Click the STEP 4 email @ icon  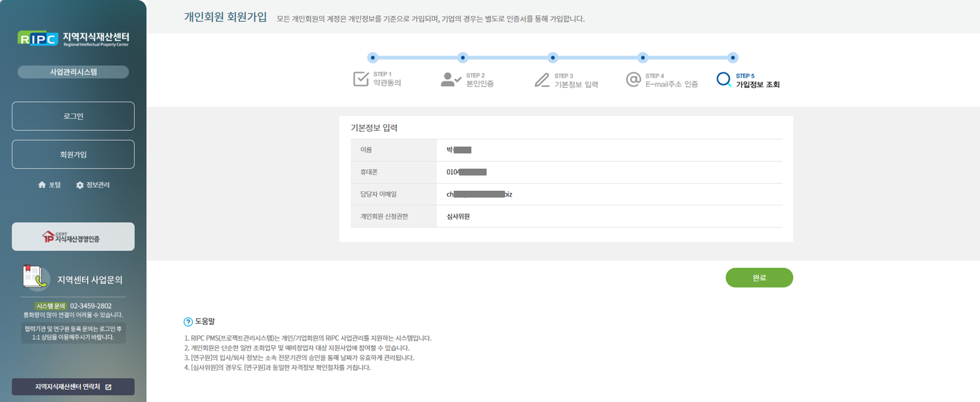tap(633, 79)
